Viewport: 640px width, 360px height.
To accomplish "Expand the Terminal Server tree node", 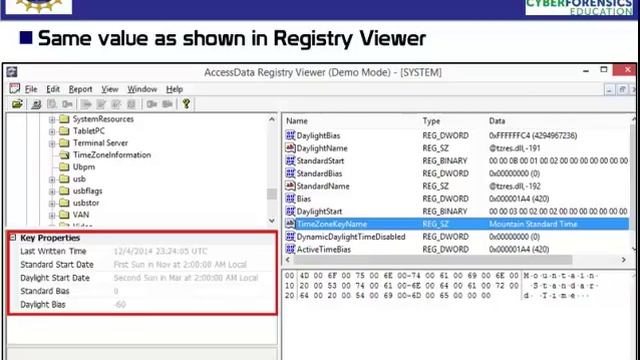I will coord(52,144).
